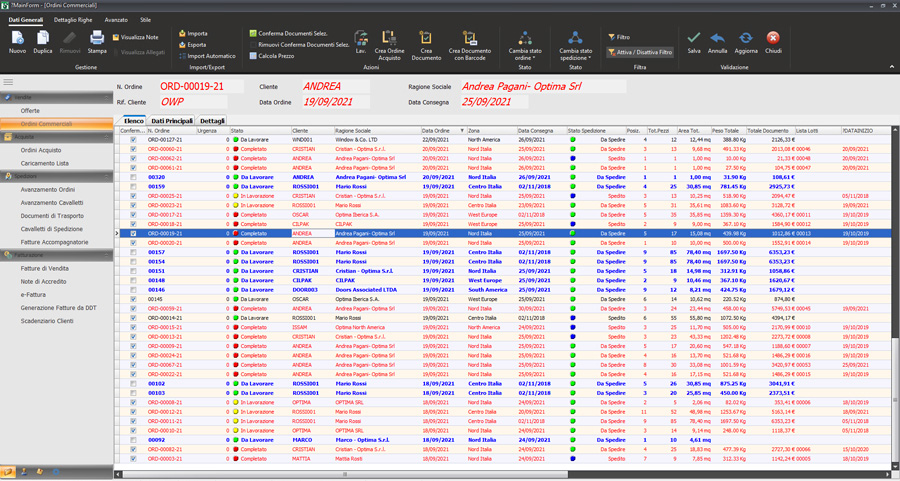Open Avanzamento Cavalletti in the sidebar

point(52,203)
